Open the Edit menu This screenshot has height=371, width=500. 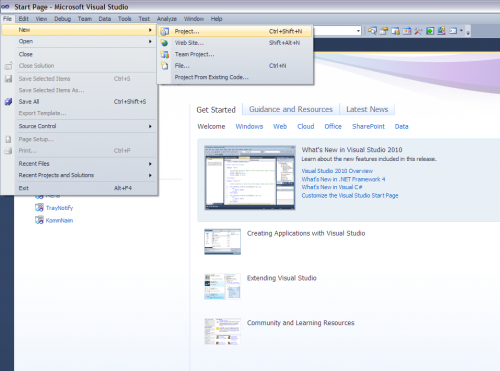click(x=23, y=19)
